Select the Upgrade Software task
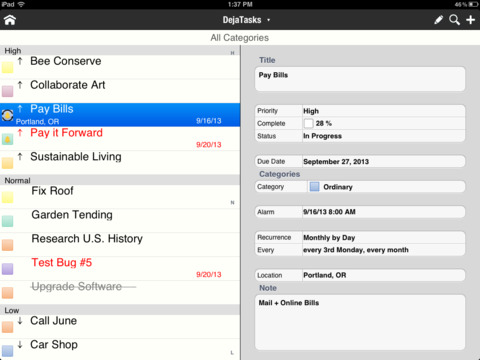This screenshot has height=360, width=480. point(120,293)
